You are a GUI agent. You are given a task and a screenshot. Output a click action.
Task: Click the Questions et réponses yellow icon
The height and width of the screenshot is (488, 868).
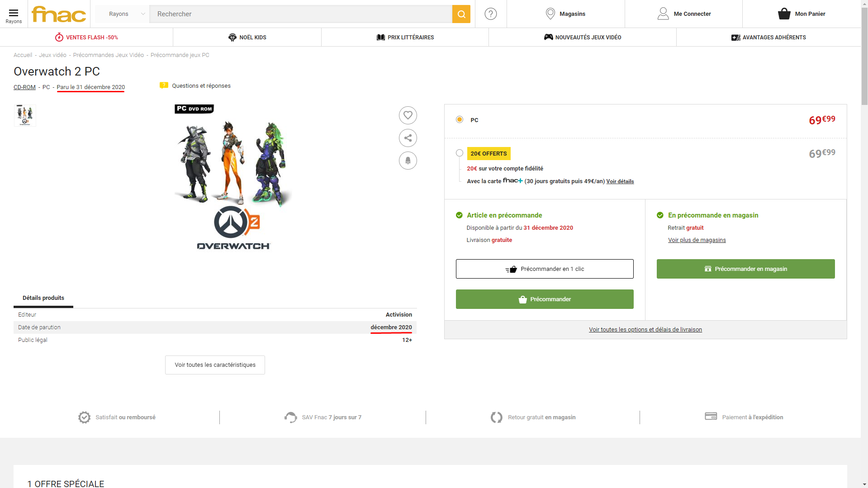(164, 85)
